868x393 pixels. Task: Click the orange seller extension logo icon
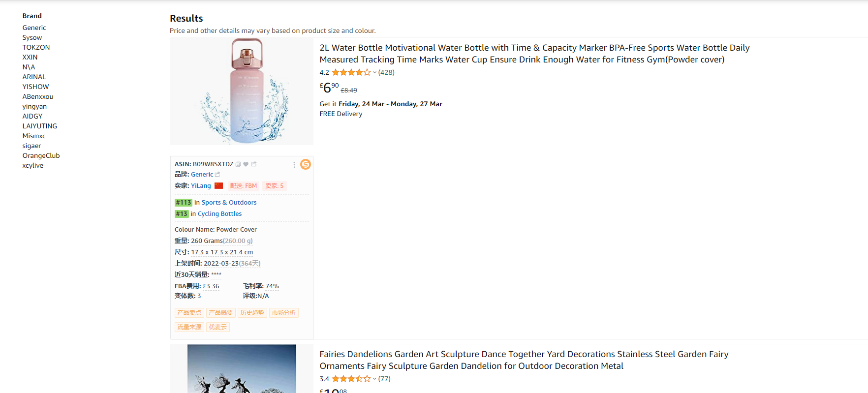pos(306,164)
